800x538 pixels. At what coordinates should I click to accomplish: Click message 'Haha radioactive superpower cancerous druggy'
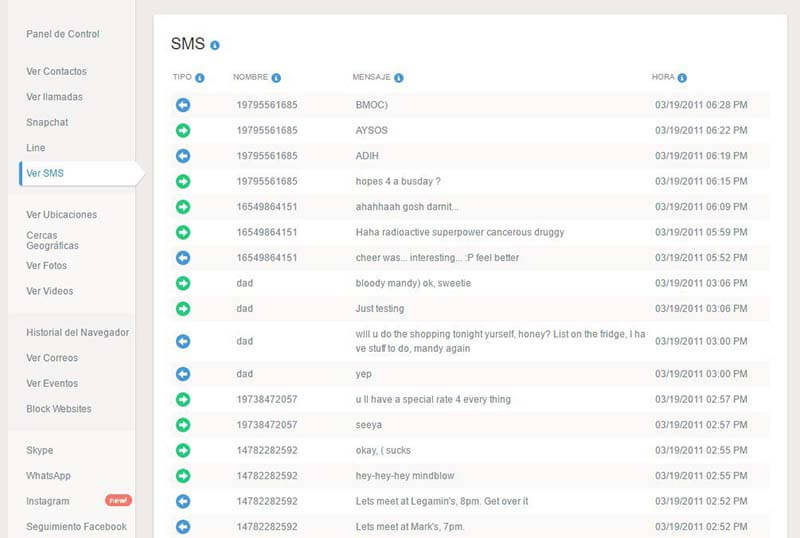tap(460, 233)
